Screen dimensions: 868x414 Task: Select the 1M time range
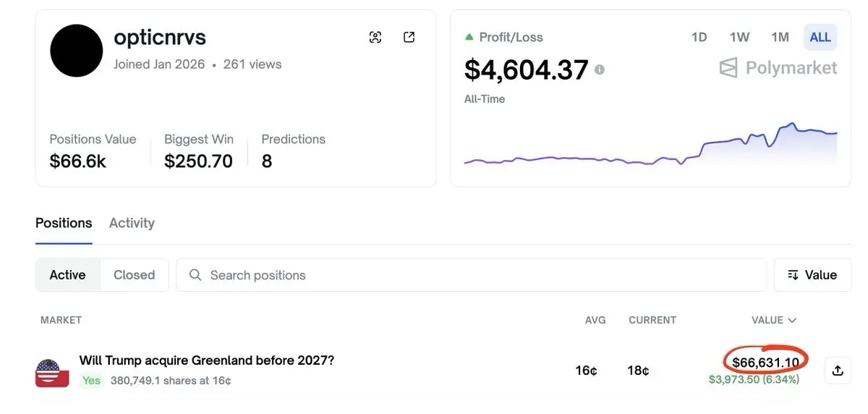point(780,37)
